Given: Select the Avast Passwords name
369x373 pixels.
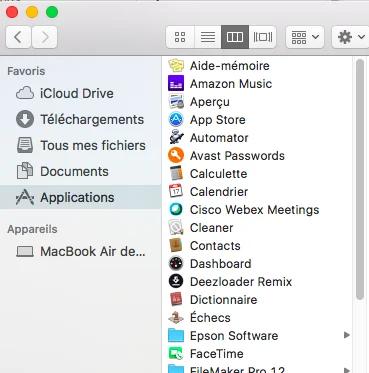Looking at the screenshot, I should [x=237, y=156].
